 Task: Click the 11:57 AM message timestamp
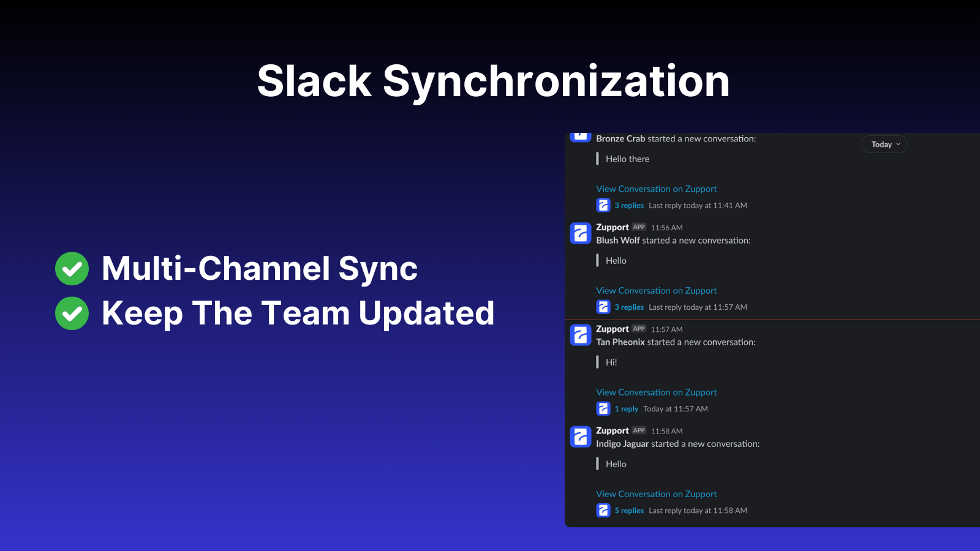[x=666, y=329]
